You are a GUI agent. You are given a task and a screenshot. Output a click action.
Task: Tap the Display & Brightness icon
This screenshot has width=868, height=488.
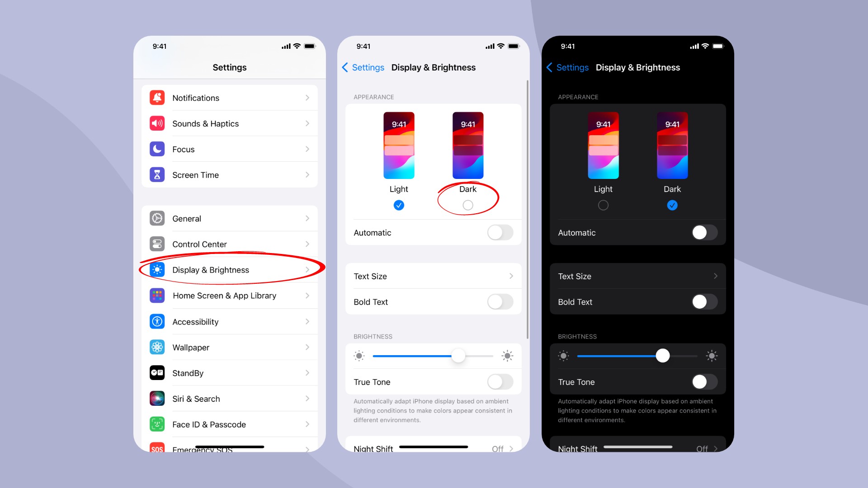[x=157, y=270]
